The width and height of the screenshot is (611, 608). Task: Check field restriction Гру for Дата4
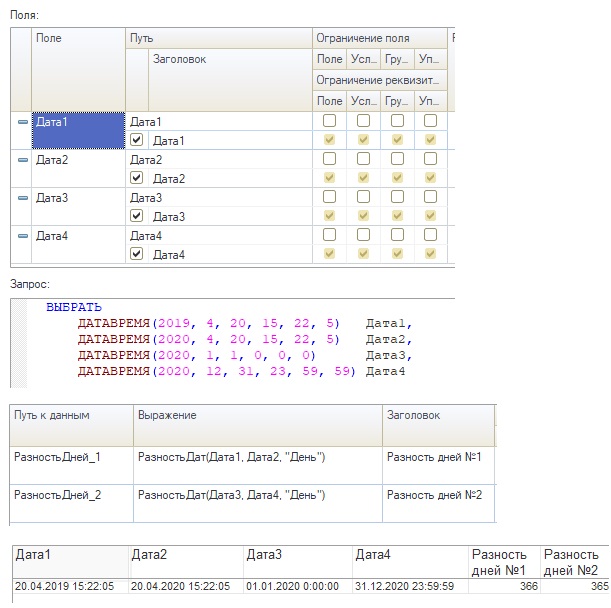click(x=397, y=235)
